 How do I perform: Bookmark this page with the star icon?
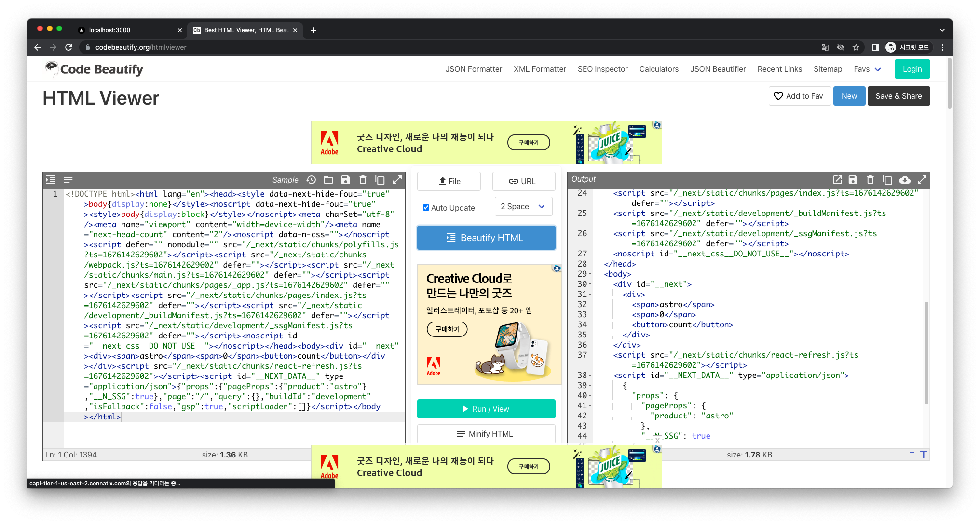(856, 47)
